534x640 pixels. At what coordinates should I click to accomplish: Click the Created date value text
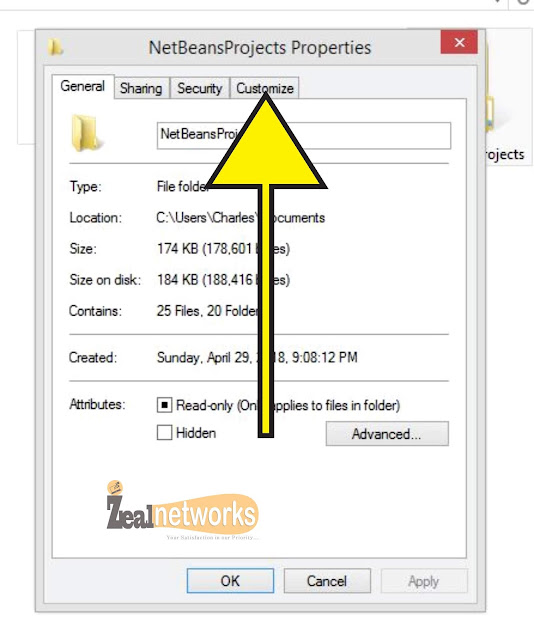(257, 358)
